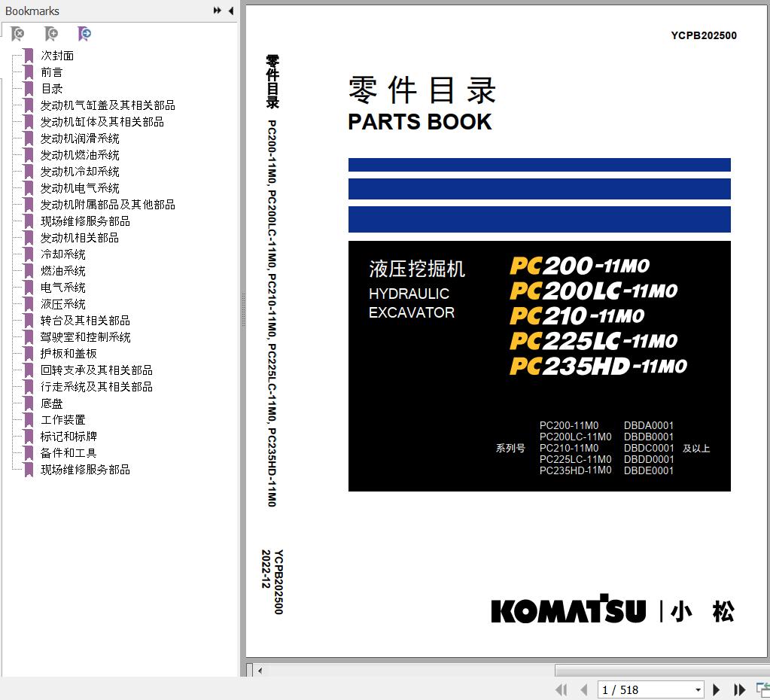This screenshot has height=700, width=770.
Task: Select the 发动机冷却系统 bookmark
Action: point(80,172)
